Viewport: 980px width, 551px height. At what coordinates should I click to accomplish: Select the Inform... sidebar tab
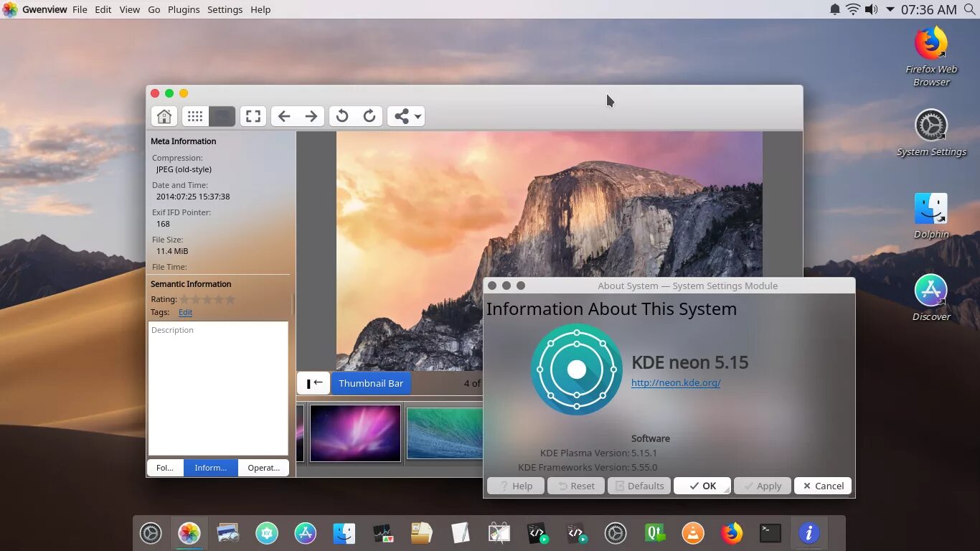coord(211,468)
